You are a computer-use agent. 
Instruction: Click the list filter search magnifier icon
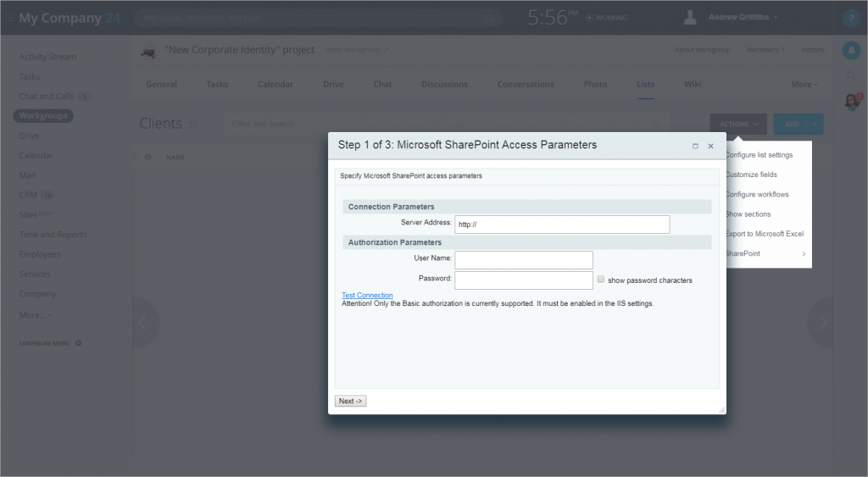[x=656, y=124]
